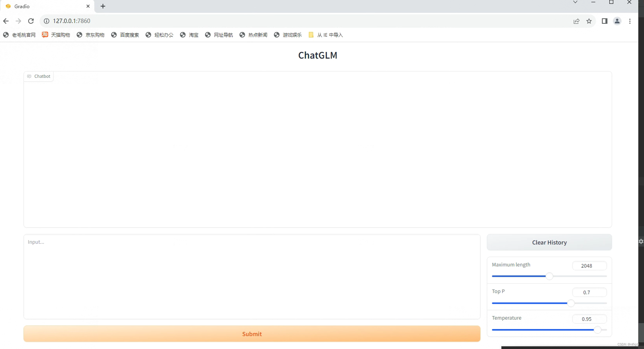
Task: Adjust the Top P slider handle
Action: point(571,303)
